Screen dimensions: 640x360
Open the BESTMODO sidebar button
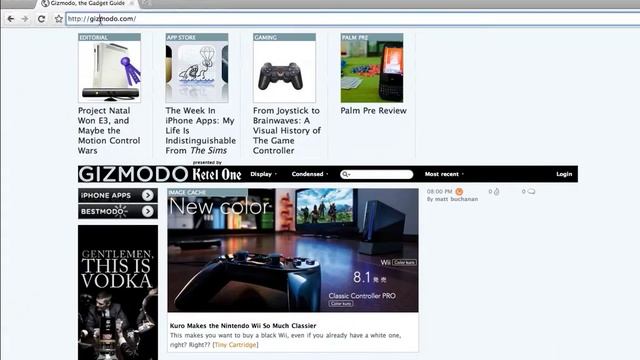click(118, 211)
